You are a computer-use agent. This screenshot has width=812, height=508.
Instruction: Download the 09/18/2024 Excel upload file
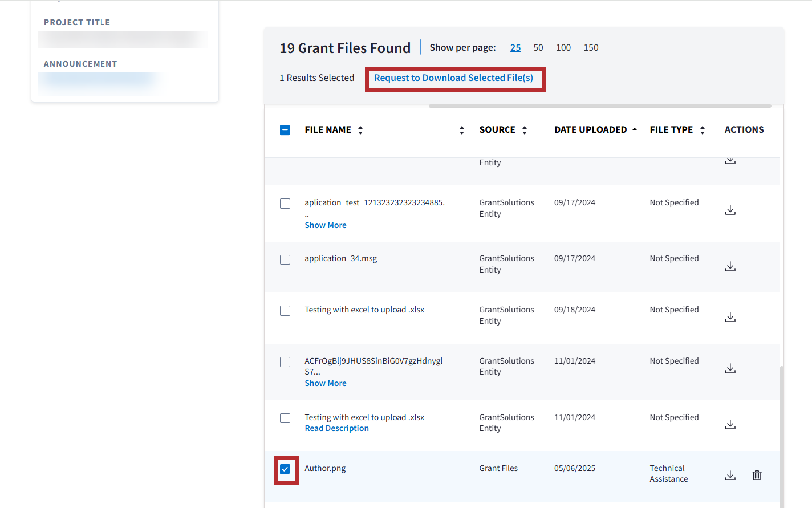[730, 317]
